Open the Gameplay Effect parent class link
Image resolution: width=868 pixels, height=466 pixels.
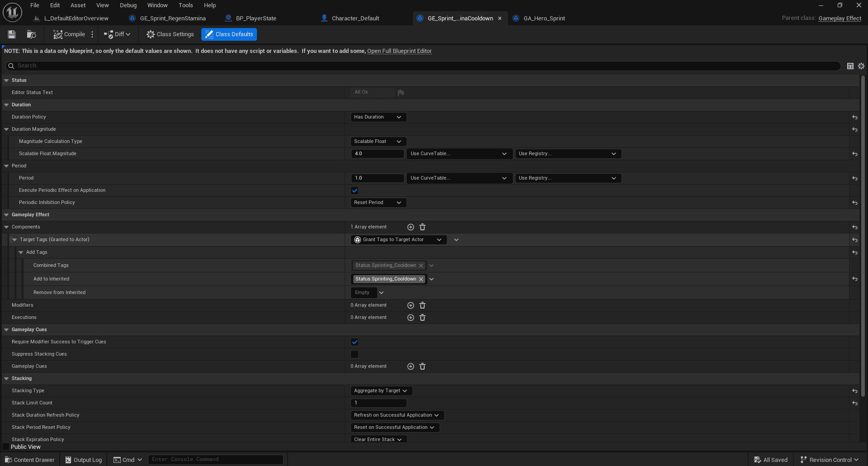[840, 19]
